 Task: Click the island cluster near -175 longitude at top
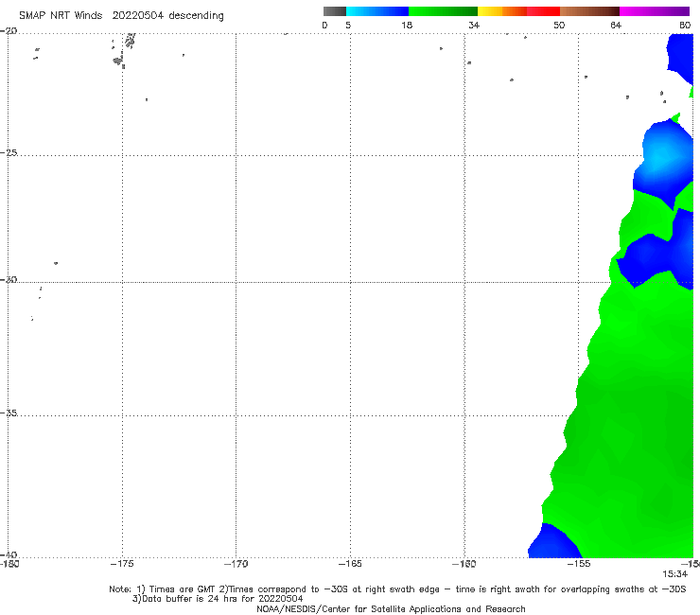pos(123,51)
